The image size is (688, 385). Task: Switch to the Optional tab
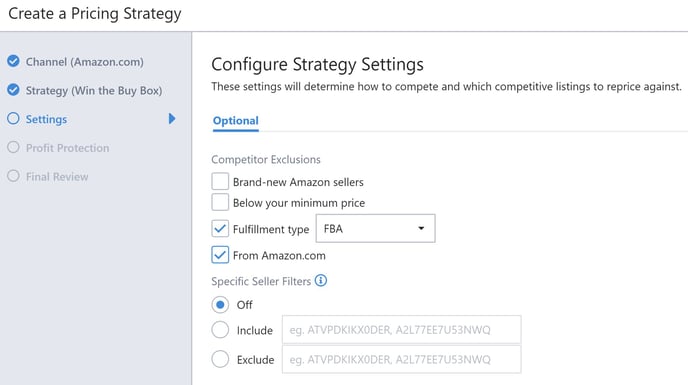(x=236, y=121)
